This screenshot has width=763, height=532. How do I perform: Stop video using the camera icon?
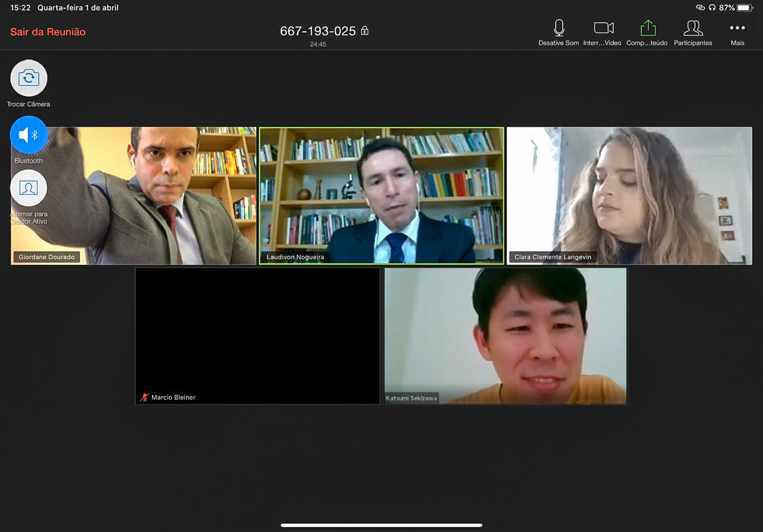pyautogui.click(x=603, y=29)
